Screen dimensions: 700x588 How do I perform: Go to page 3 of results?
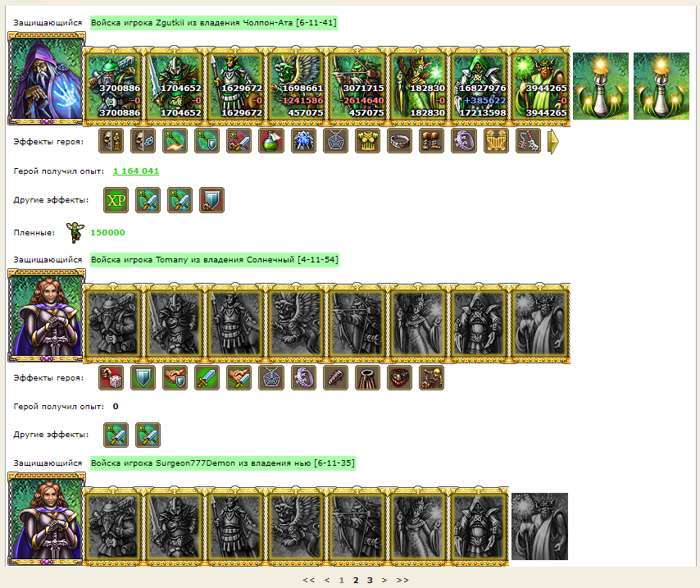370,580
